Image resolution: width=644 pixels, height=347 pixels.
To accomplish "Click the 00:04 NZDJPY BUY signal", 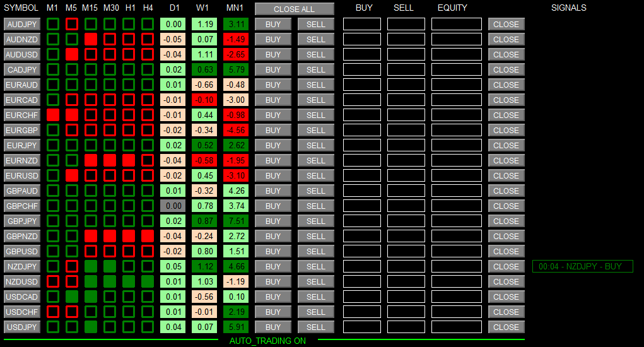I will coord(583,266).
